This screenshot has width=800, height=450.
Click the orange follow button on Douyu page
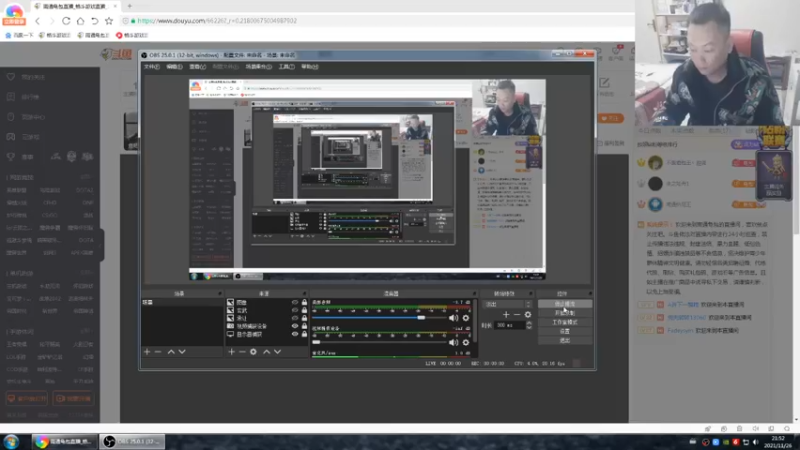tap(611, 118)
